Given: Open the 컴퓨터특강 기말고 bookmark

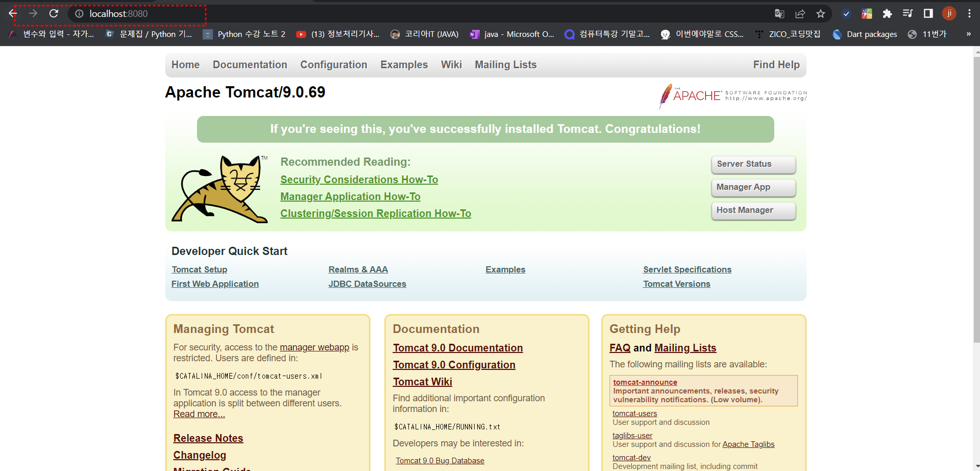Looking at the screenshot, I should point(607,34).
